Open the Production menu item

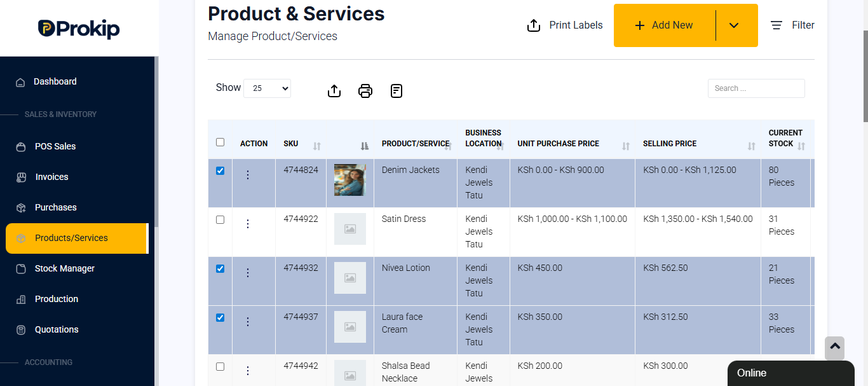(x=57, y=299)
